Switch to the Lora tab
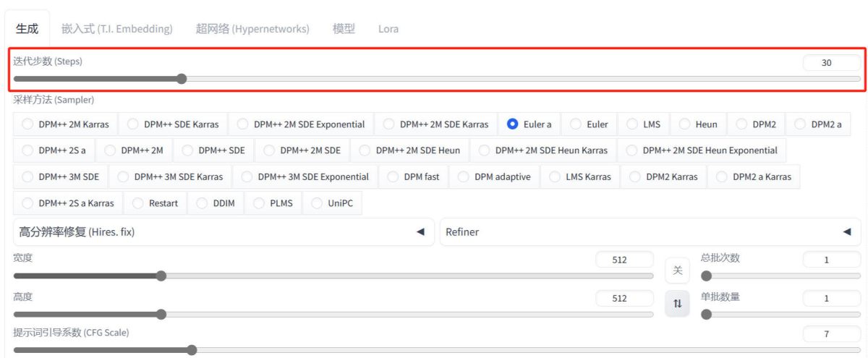The width and height of the screenshot is (868, 358). tap(388, 29)
